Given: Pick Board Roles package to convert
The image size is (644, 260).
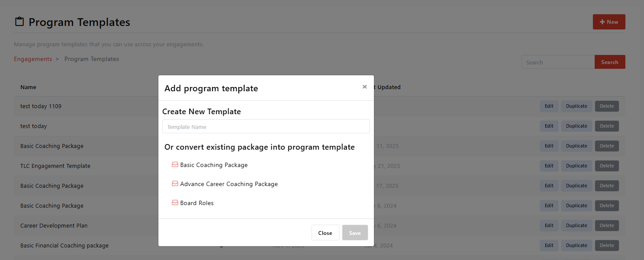Looking at the screenshot, I should tap(197, 203).
